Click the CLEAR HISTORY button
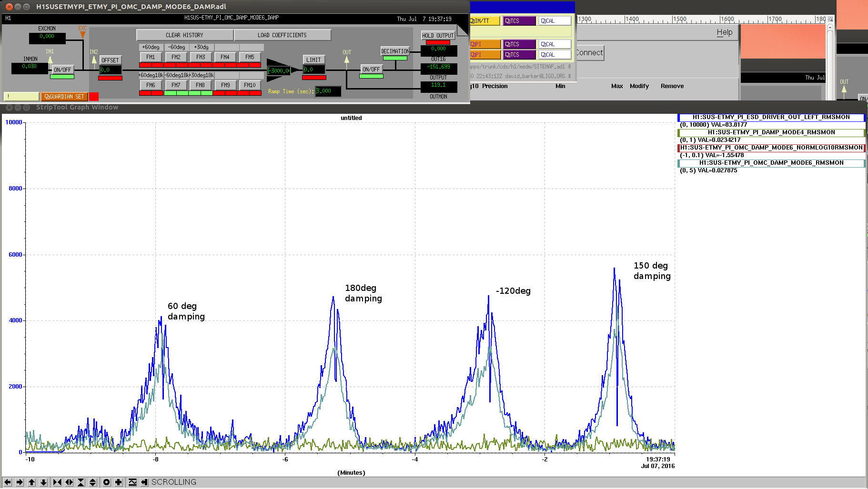The height and width of the screenshot is (489, 868). pos(185,35)
